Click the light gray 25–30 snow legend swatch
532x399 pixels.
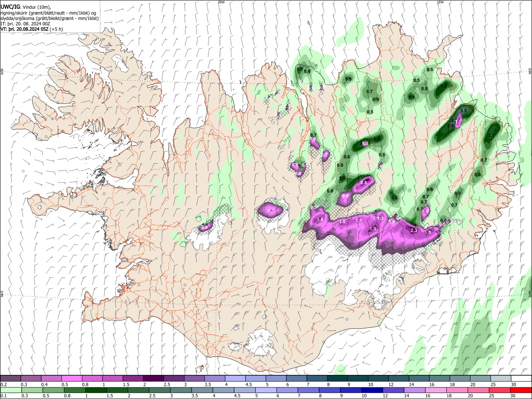[501, 378]
